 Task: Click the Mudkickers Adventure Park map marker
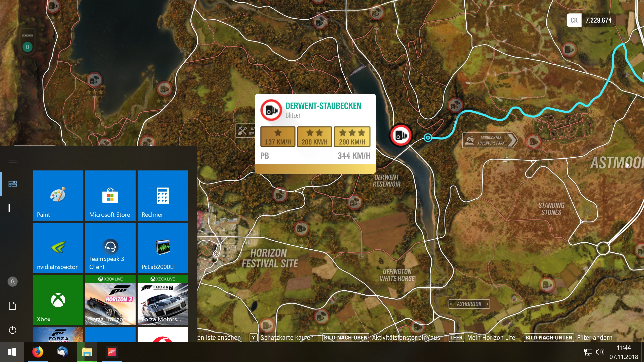click(490, 140)
